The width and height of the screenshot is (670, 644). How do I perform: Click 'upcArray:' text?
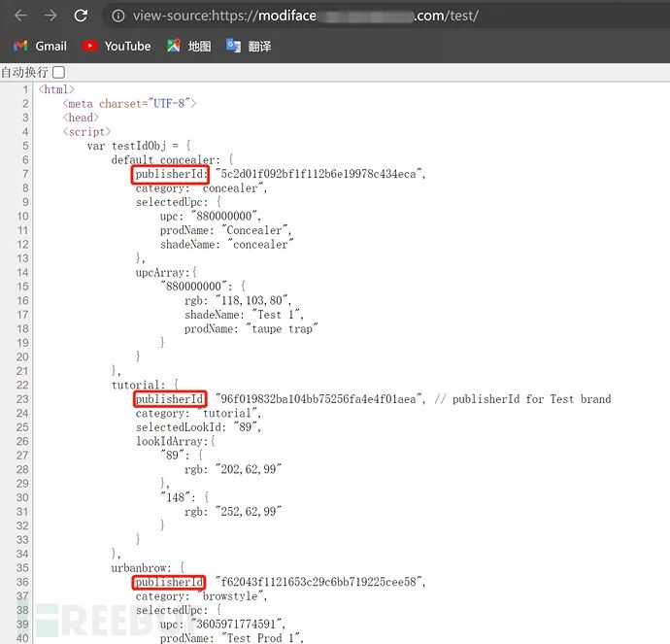tap(163, 273)
